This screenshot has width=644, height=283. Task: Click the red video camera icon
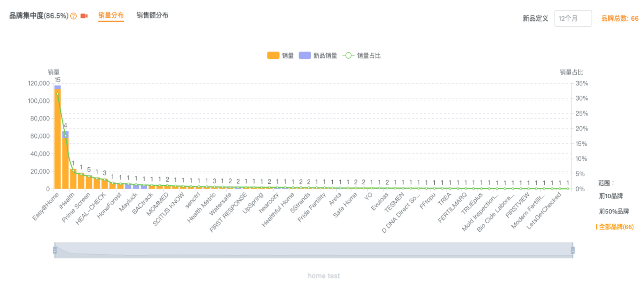coord(84,16)
